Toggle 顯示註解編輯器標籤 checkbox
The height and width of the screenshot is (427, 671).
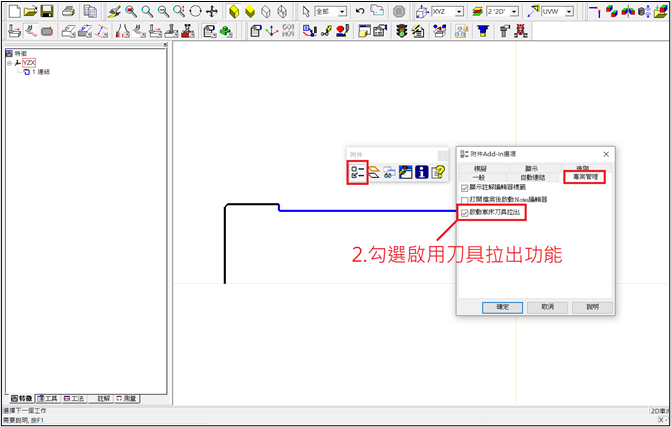click(464, 188)
